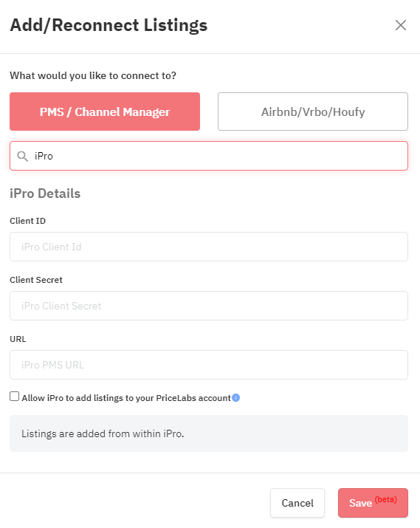Click into the iPro Client Id field
The image size is (420, 528).
point(209,247)
